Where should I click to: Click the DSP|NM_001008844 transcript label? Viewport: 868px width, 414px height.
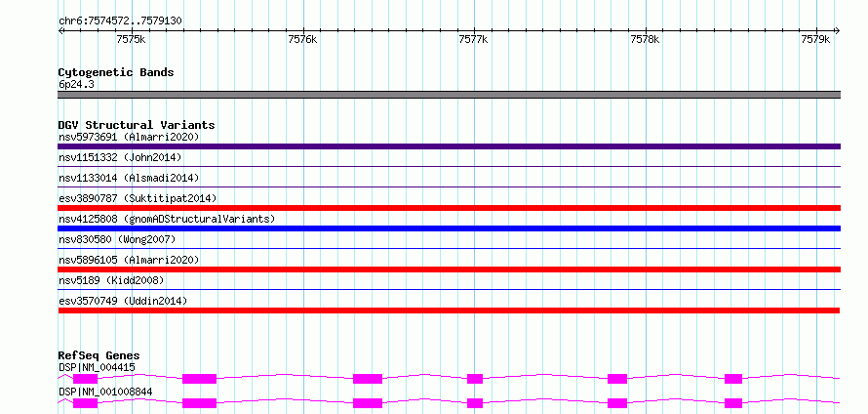coord(105,393)
